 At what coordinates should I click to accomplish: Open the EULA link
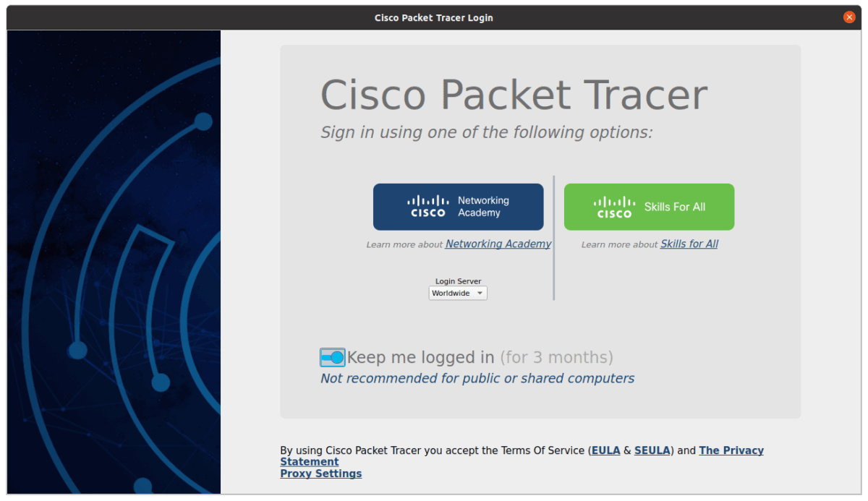click(605, 450)
